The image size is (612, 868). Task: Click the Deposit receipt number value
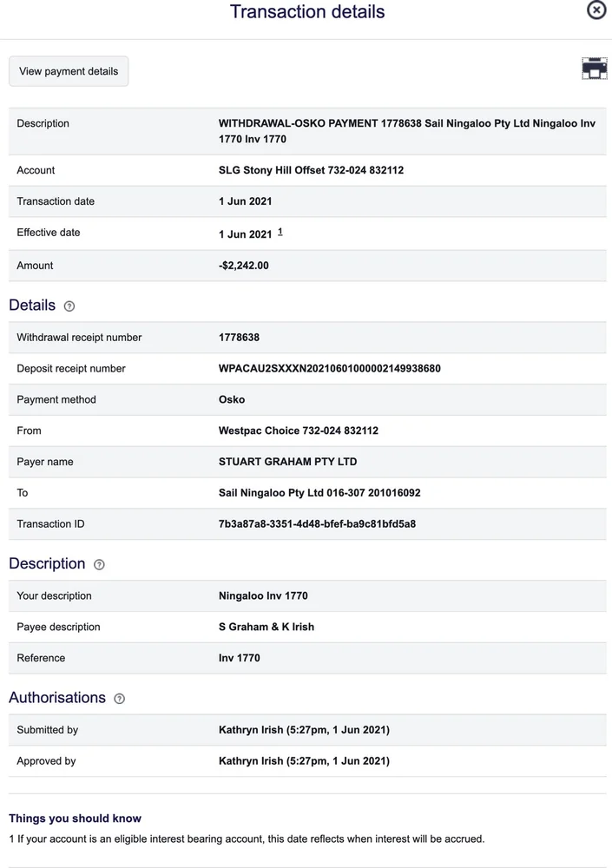329,369
